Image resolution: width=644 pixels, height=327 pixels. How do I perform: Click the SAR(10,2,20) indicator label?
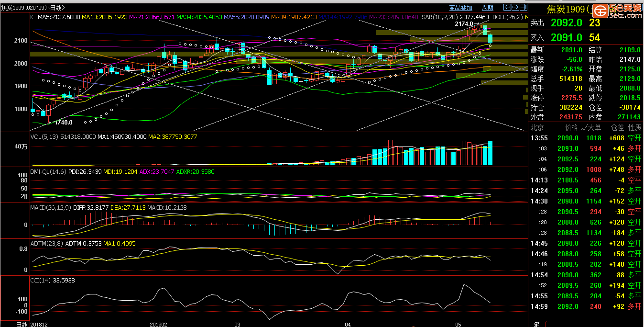[x=439, y=17]
